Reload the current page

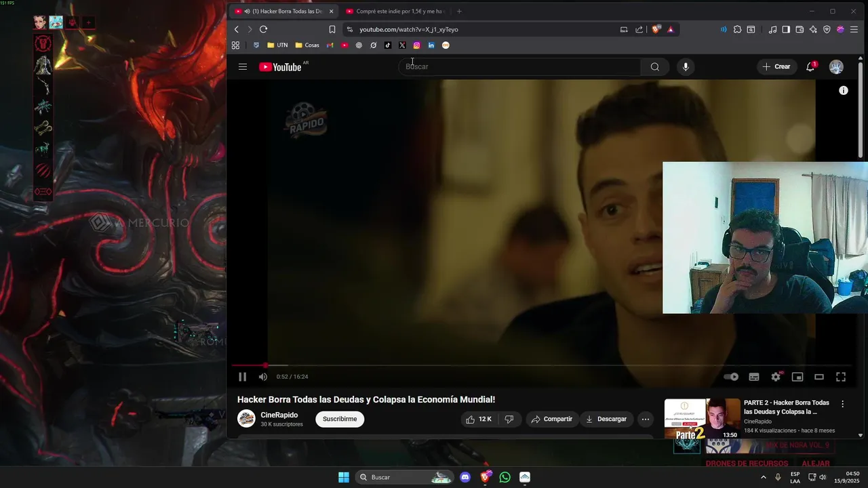pos(263,29)
